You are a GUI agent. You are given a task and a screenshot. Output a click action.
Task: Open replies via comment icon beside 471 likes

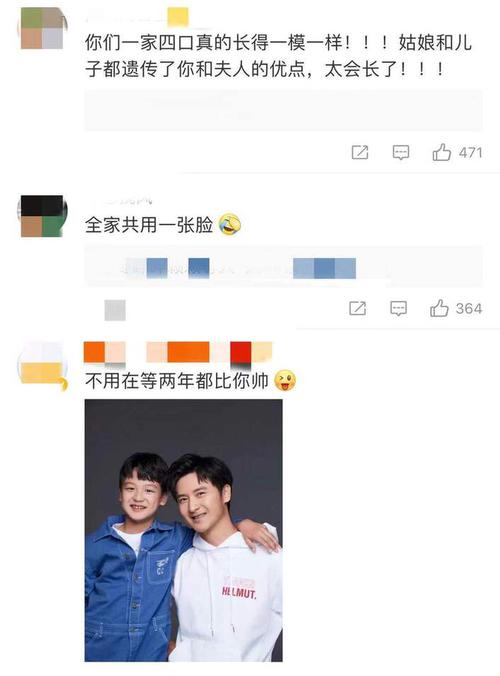tap(400, 152)
